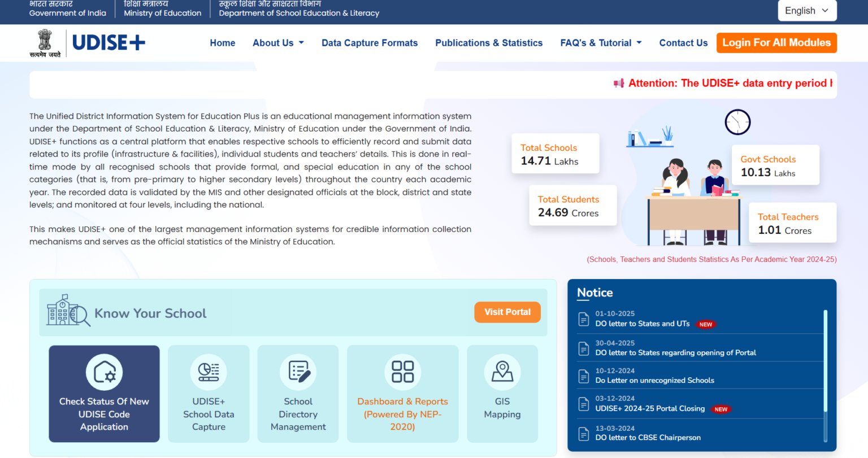Click the Visit Portal button
This screenshot has width=868, height=458.
[507, 312]
